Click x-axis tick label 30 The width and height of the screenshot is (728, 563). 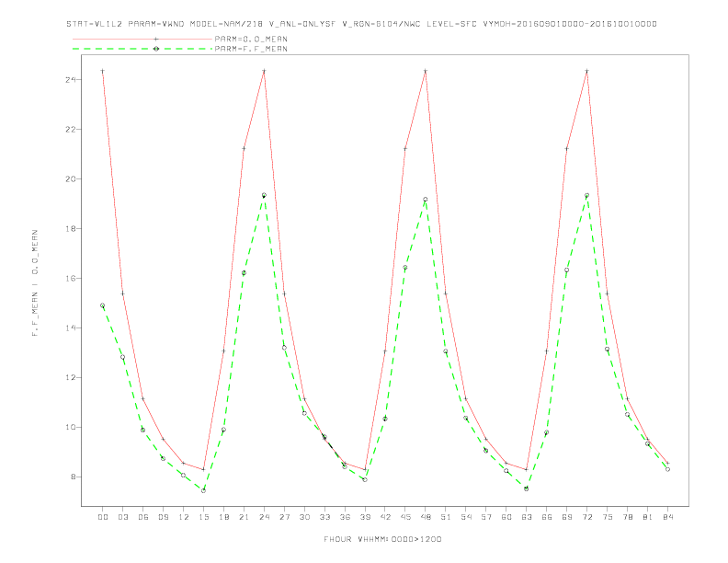click(304, 517)
